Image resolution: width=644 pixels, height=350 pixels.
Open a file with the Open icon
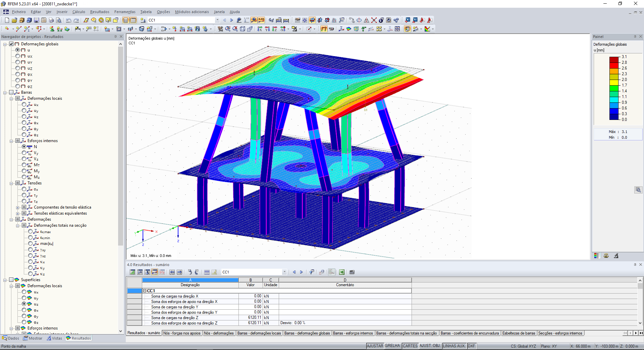coord(14,20)
